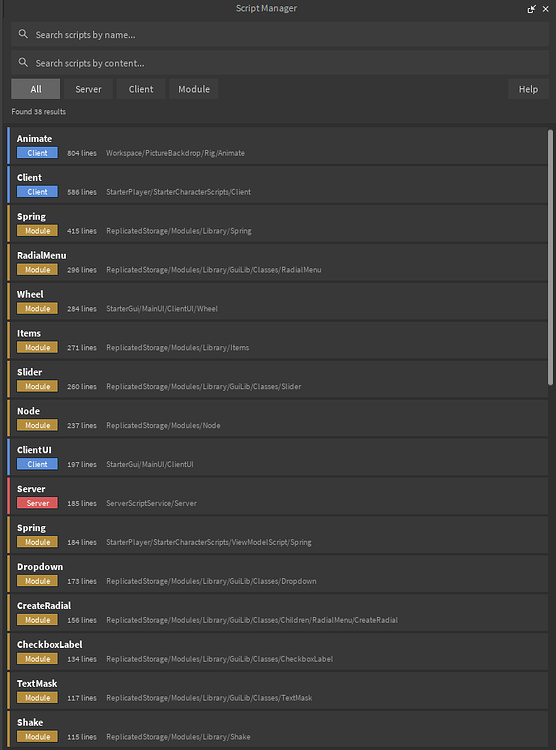Click the Module badge under CheckboxLabel
556x750 pixels.
37,659
